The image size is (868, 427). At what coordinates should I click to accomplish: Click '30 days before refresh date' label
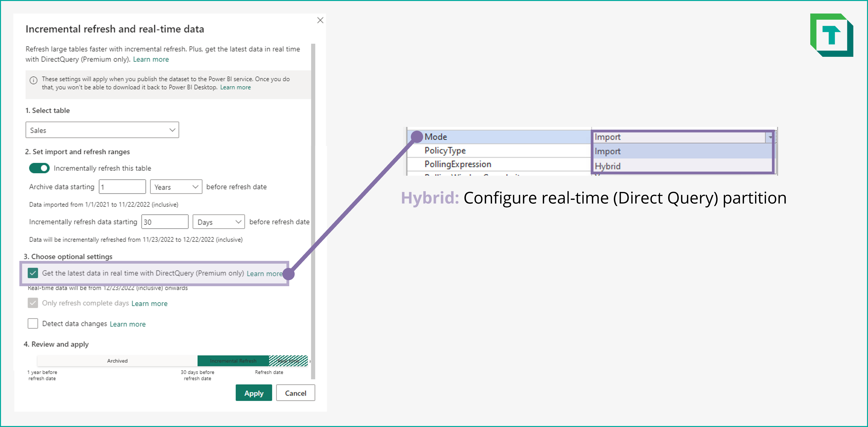click(197, 375)
